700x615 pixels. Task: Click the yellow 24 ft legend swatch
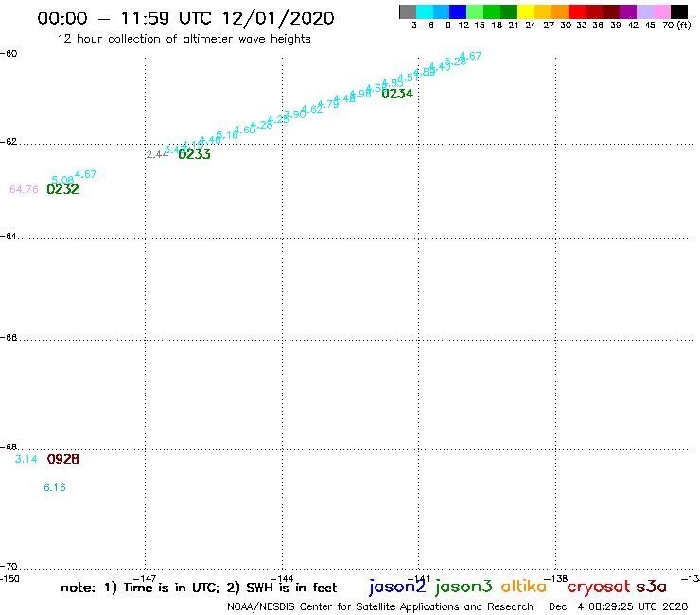coord(526,11)
